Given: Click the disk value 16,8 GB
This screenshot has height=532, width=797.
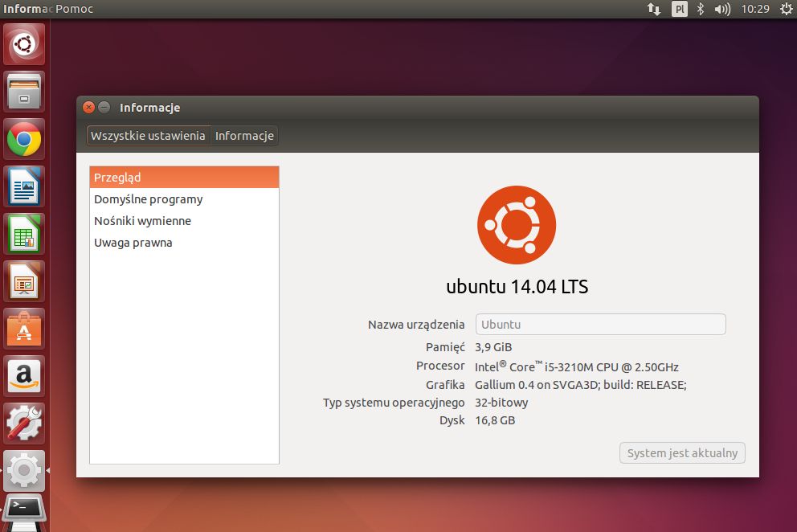Looking at the screenshot, I should pos(495,420).
